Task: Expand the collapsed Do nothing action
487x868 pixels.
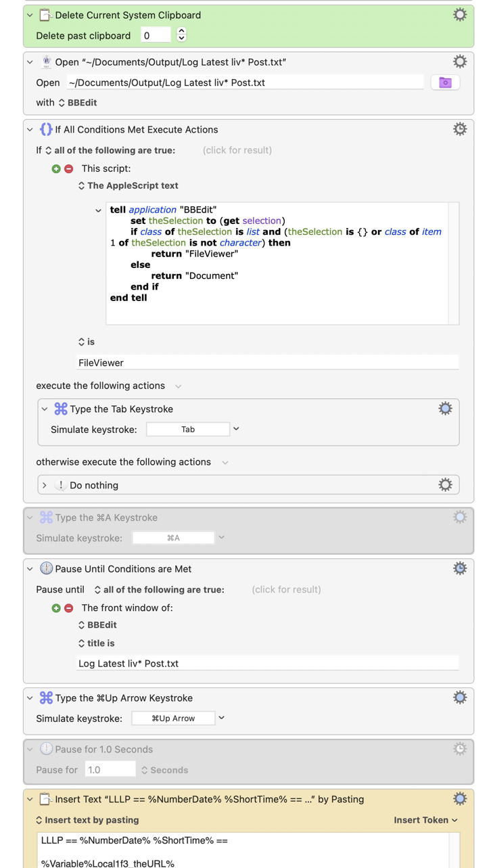Action: [45, 485]
